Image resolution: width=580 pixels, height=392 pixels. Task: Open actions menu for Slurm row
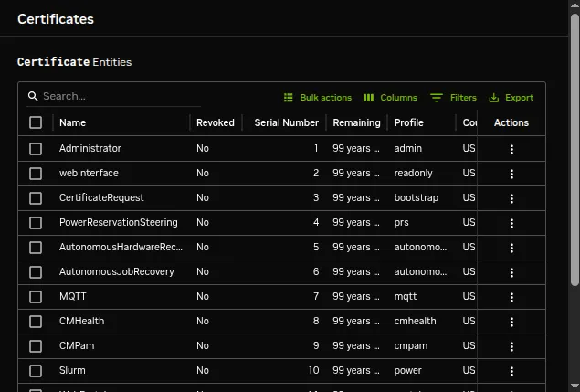click(x=511, y=371)
